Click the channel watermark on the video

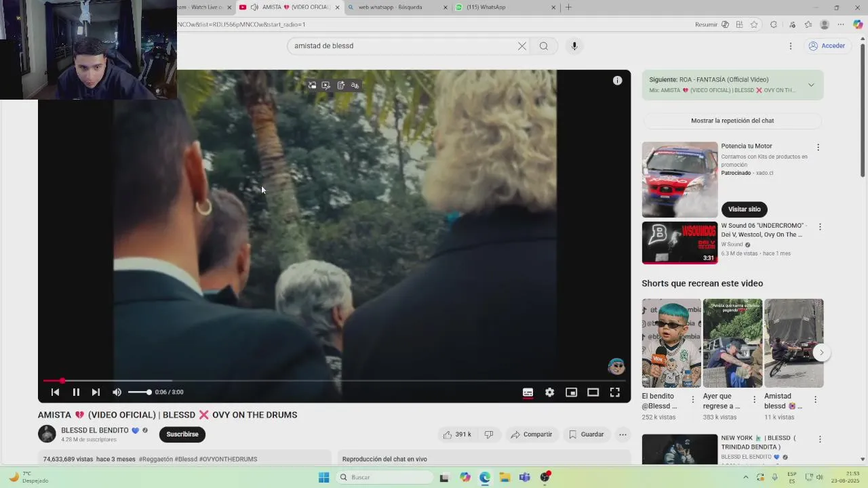[616, 367]
